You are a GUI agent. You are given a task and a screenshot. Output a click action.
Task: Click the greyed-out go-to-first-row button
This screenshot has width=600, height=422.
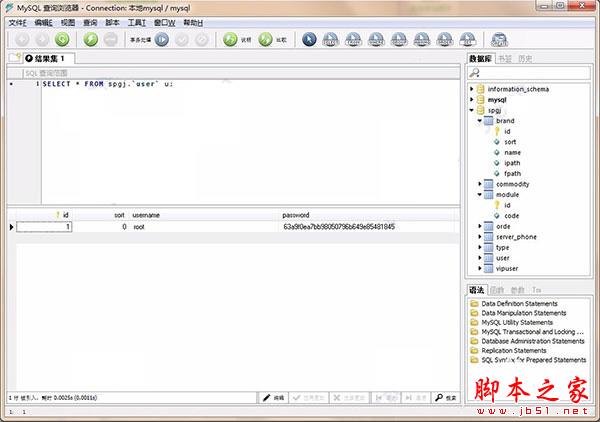pyautogui.click(x=386, y=398)
